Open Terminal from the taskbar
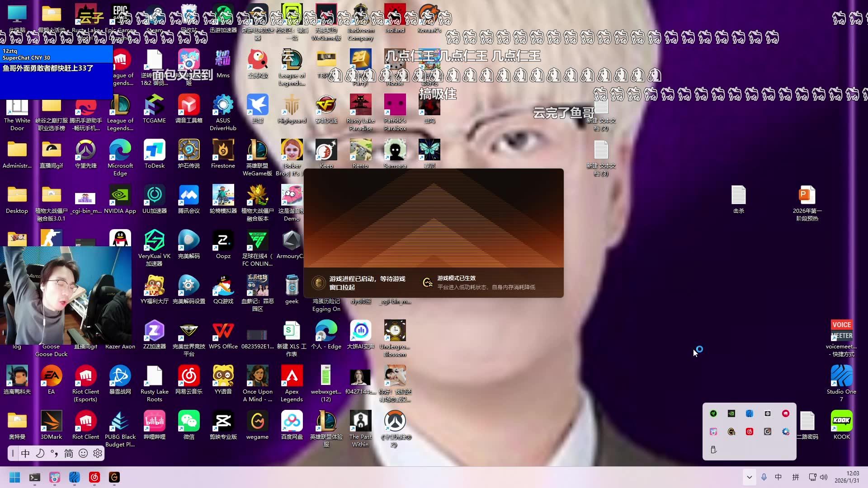Screen dimensions: 868x488 click(x=35, y=477)
